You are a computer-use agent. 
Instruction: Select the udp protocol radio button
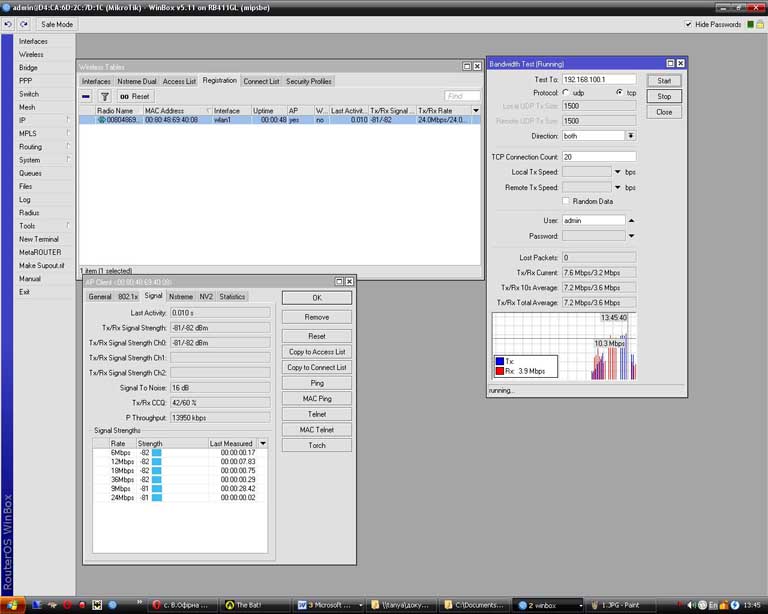click(x=566, y=93)
